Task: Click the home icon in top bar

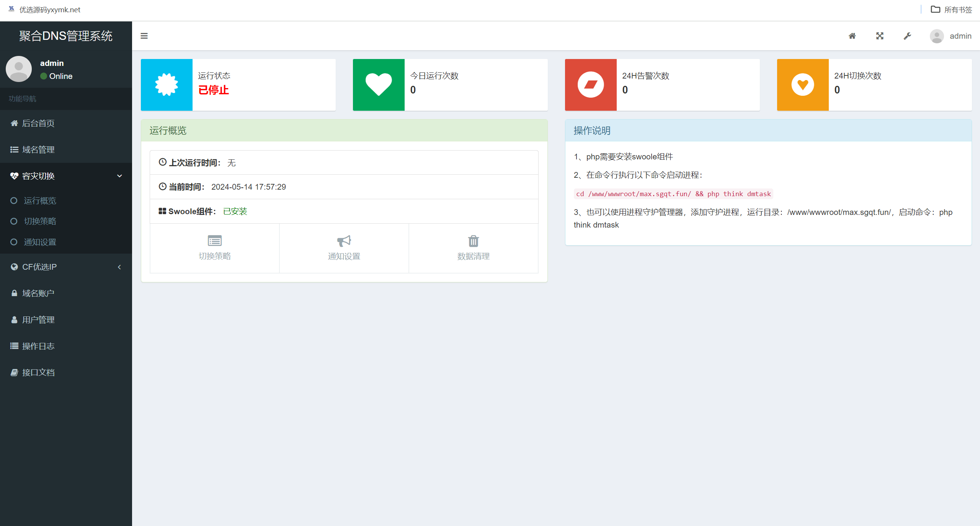Action: tap(852, 36)
